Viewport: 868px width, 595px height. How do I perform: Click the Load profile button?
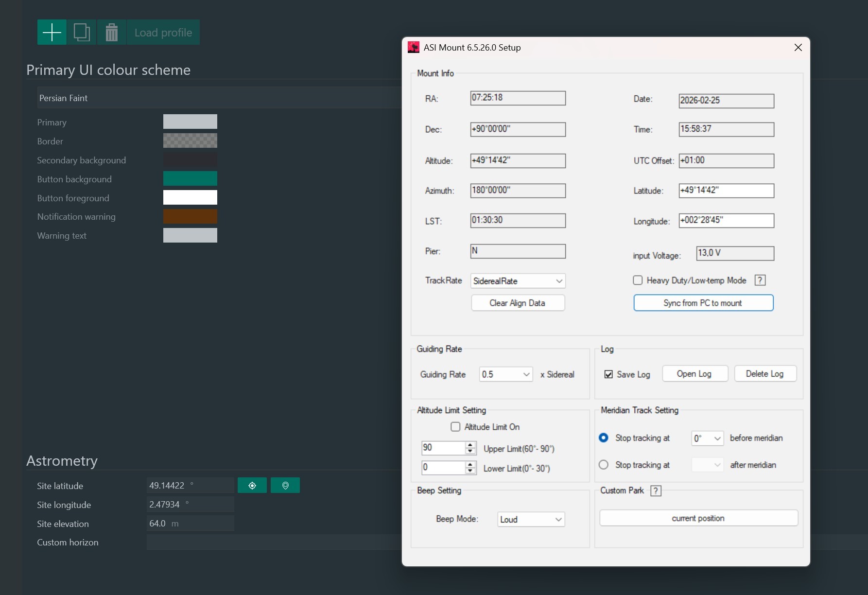coord(163,32)
